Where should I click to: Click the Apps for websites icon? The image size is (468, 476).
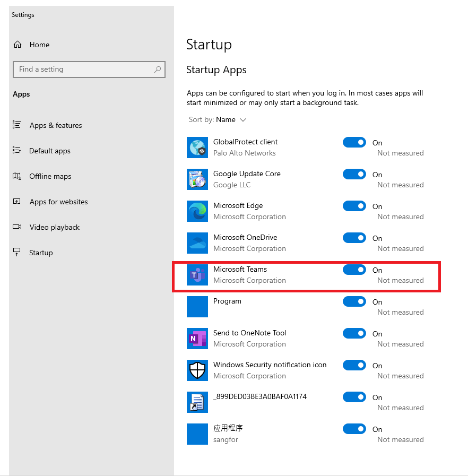16,201
